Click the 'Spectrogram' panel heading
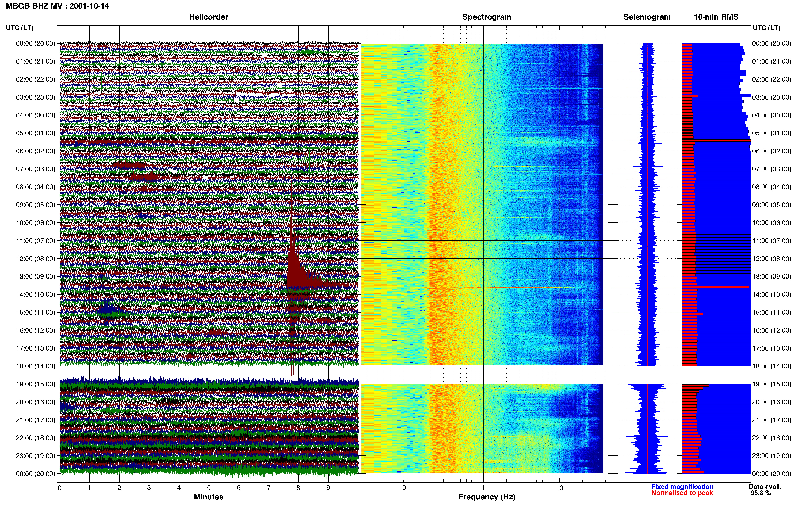Screen dimensions: 812x508 pyautogui.click(x=487, y=17)
